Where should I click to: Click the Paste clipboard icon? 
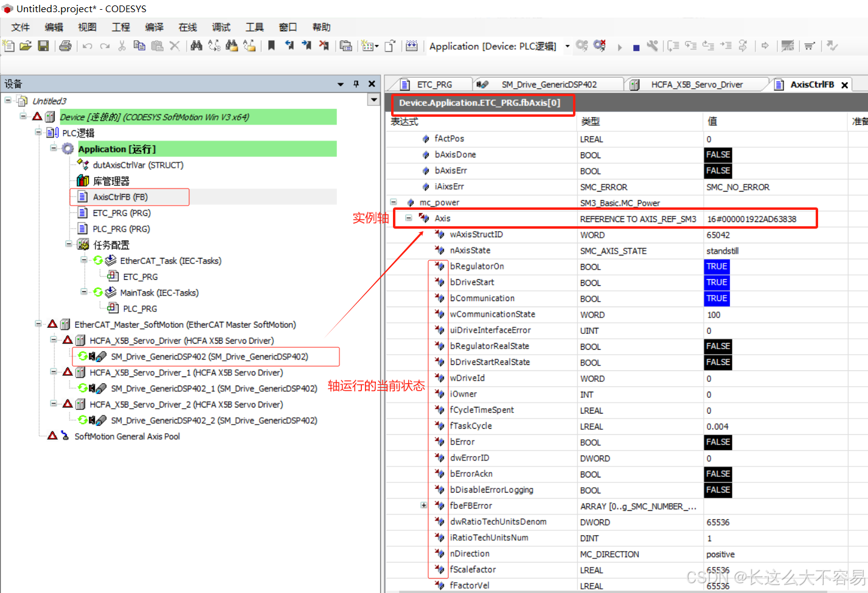click(x=157, y=46)
